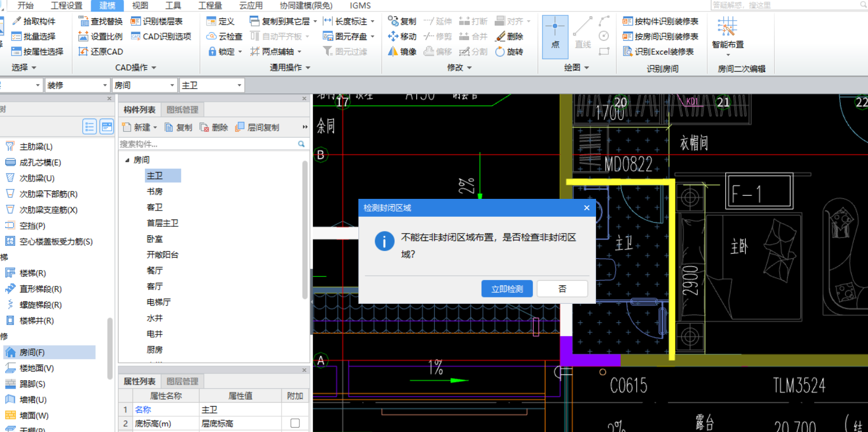Open the 工程量 ribbon tab
The image size is (868, 432).
[210, 5]
